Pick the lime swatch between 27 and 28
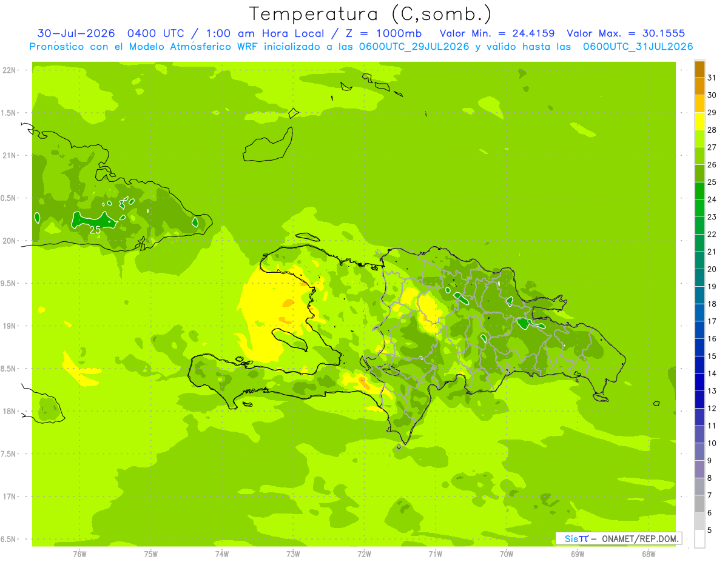 tap(699, 138)
